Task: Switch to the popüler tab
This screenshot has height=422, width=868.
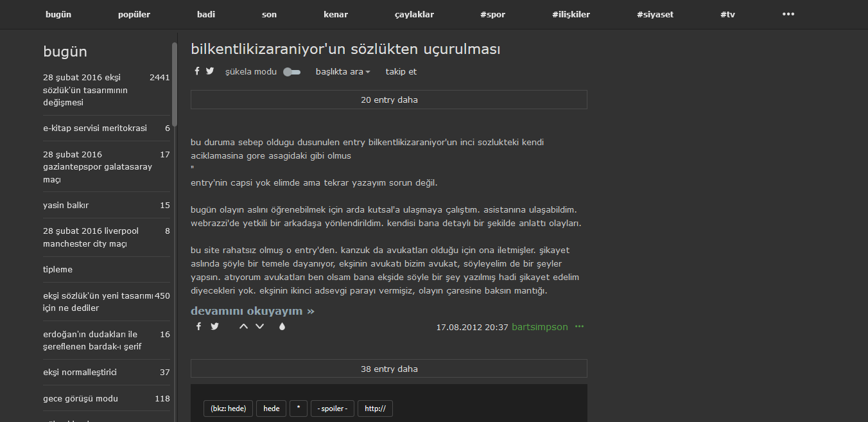Action: click(x=134, y=13)
